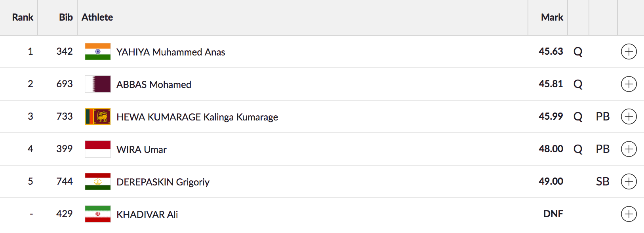Image resolution: width=644 pixels, height=233 pixels.
Task: Sort by the Mark column header
Action: (x=552, y=17)
